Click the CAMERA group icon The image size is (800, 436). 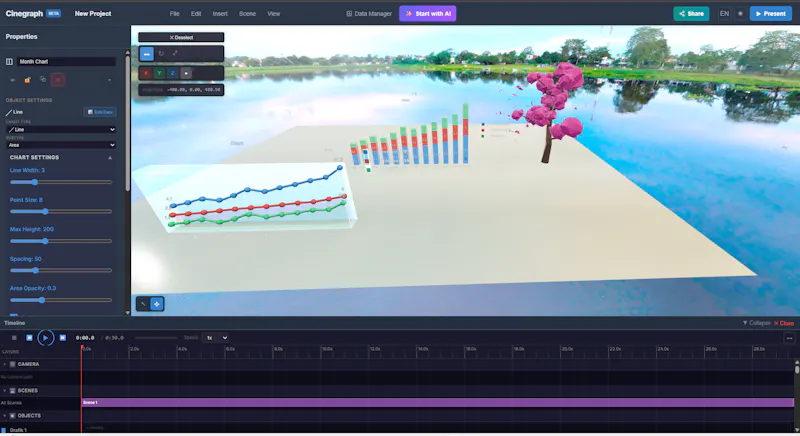pyautogui.click(x=13, y=365)
